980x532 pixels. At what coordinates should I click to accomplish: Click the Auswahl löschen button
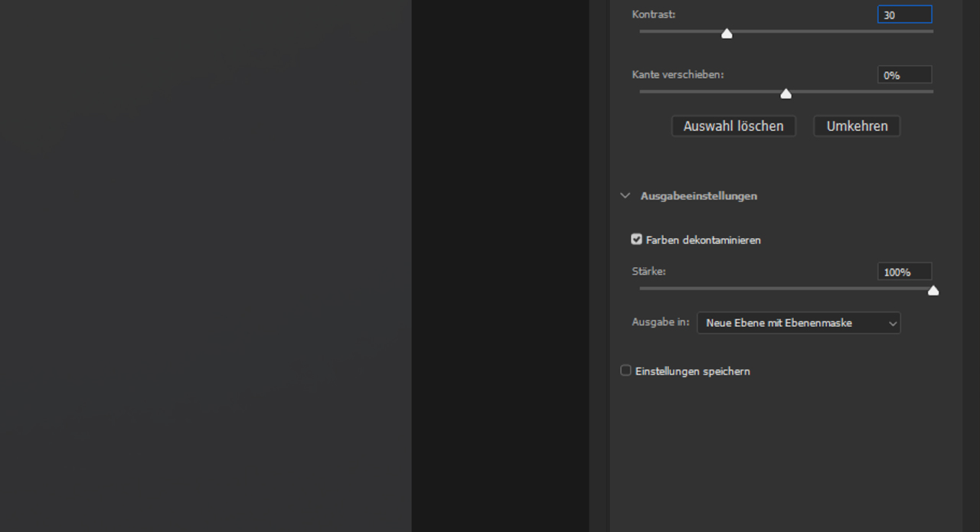click(733, 126)
